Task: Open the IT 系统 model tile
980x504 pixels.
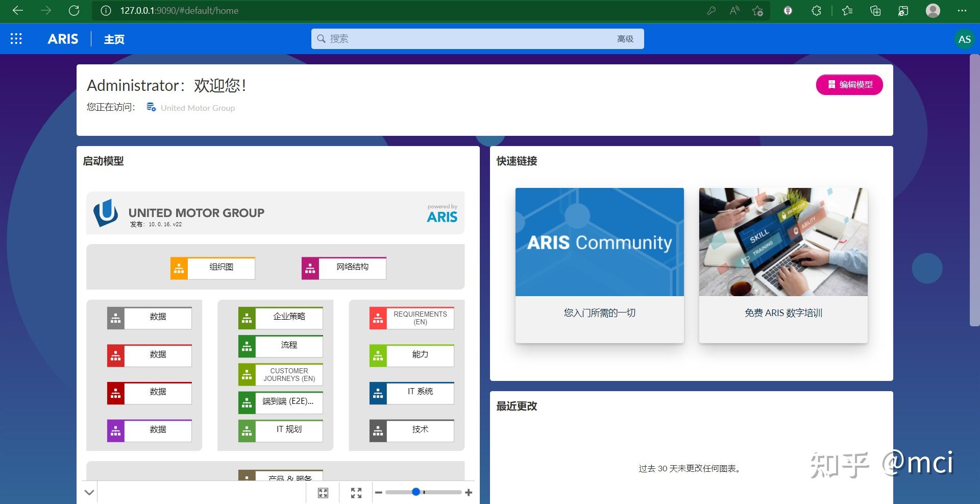Action: pos(412,393)
